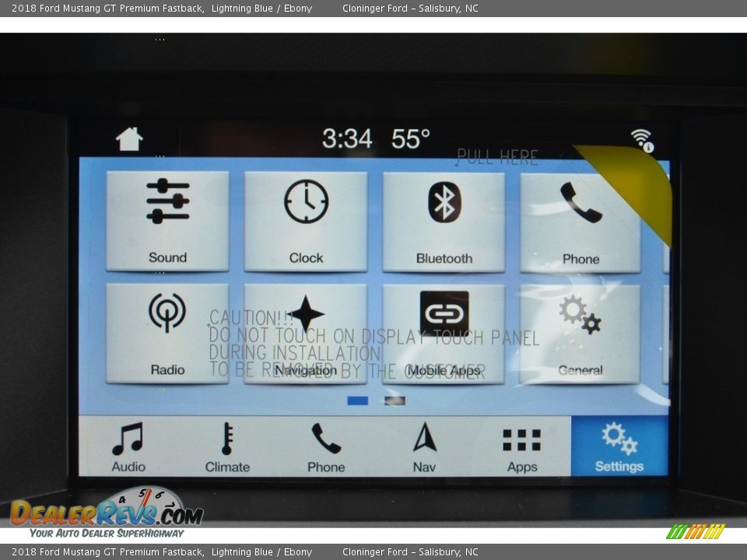Open the General settings tile
The height and width of the screenshot is (560, 747).
[580, 334]
